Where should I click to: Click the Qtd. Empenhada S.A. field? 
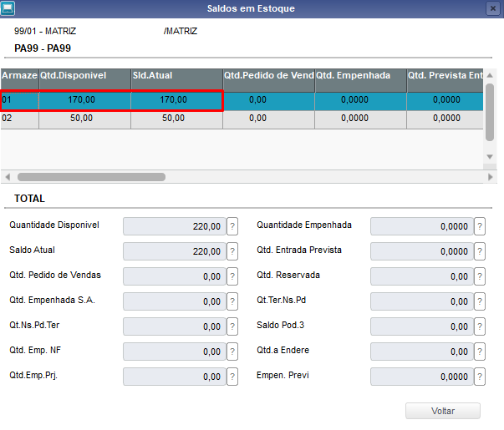click(175, 301)
